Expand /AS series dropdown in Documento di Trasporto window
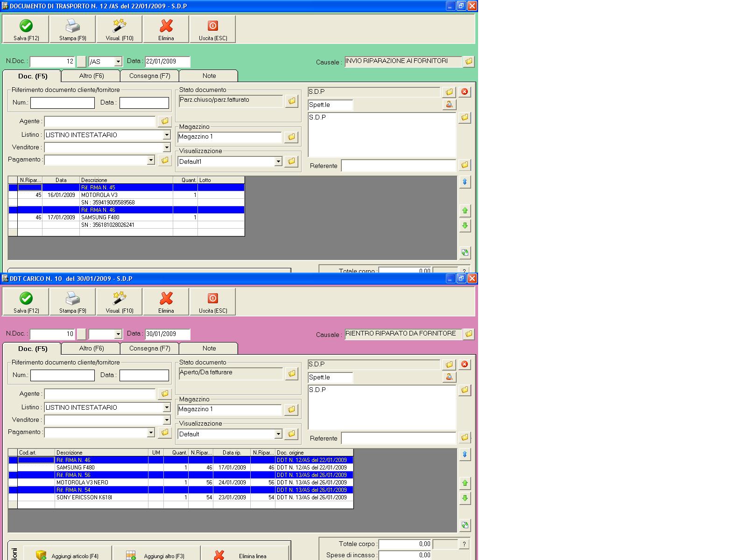The image size is (747, 560). 118,62
